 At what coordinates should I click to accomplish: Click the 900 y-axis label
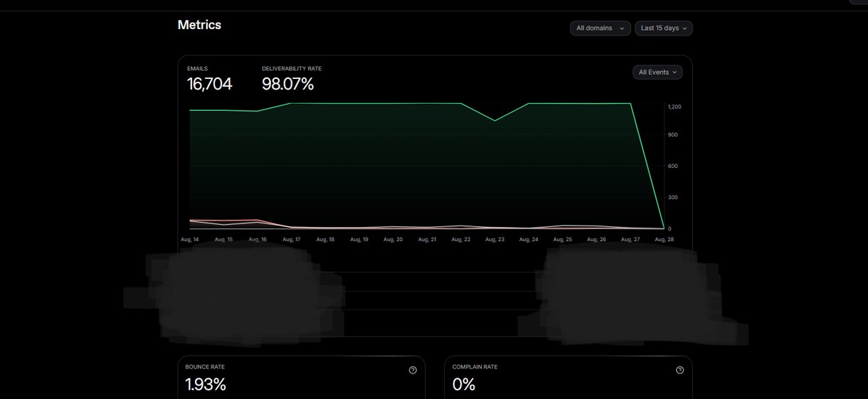673,134
